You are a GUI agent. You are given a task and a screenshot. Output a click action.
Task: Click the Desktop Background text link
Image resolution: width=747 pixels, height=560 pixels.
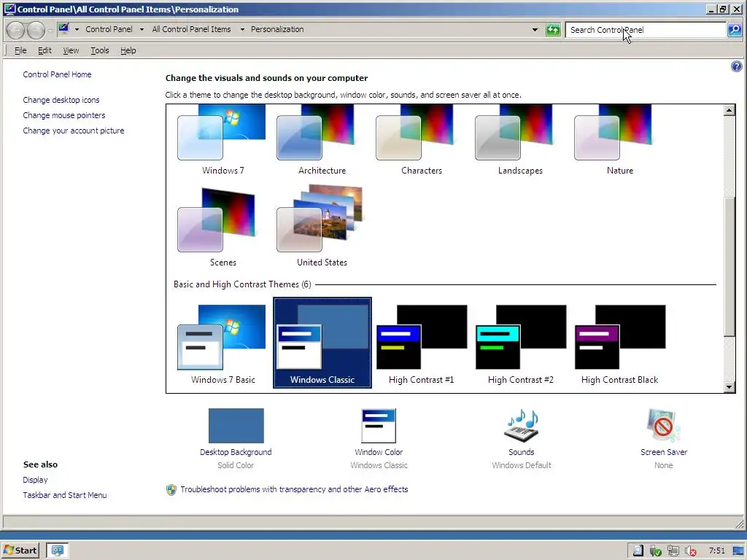[x=236, y=452]
